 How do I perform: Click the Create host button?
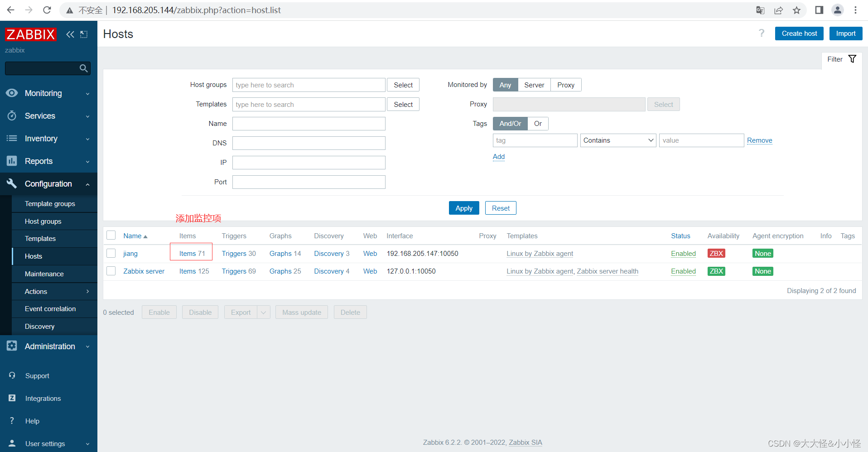pos(799,34)
